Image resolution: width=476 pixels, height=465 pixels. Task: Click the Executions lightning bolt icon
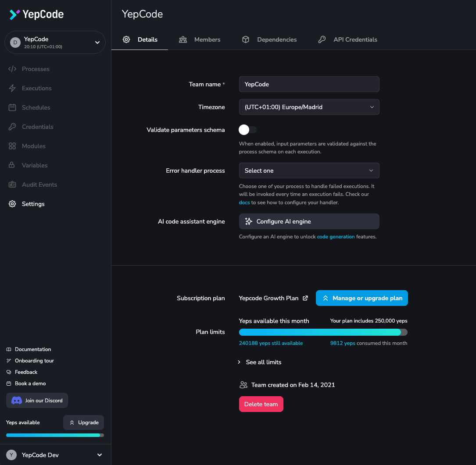12,88
